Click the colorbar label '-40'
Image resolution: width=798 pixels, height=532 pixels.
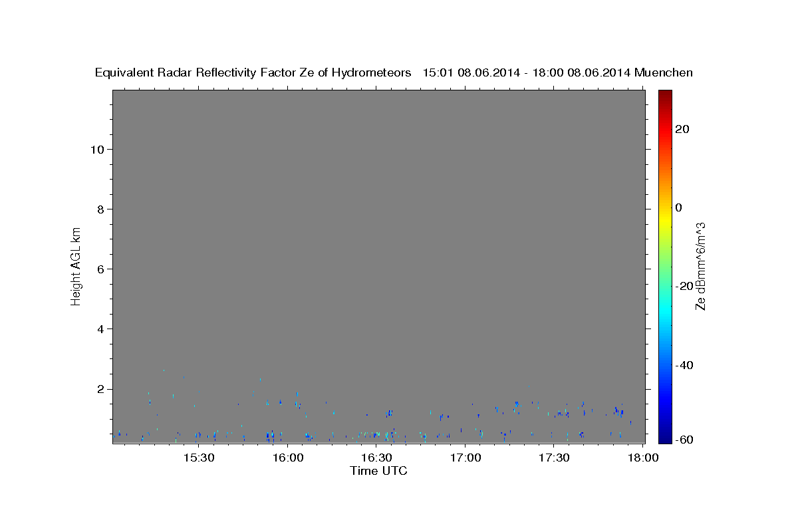click(685, 365)
